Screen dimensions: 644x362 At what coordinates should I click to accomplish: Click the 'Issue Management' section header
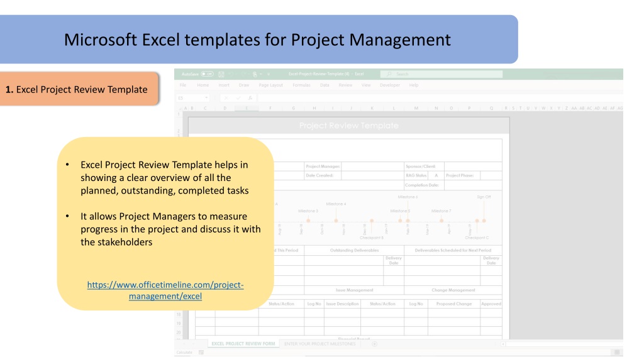click(355, 290)
